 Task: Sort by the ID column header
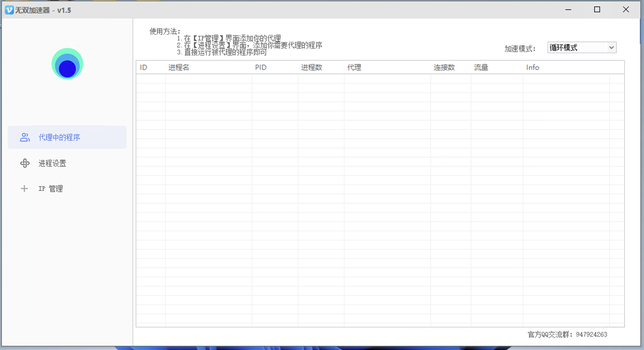point(144,67)
